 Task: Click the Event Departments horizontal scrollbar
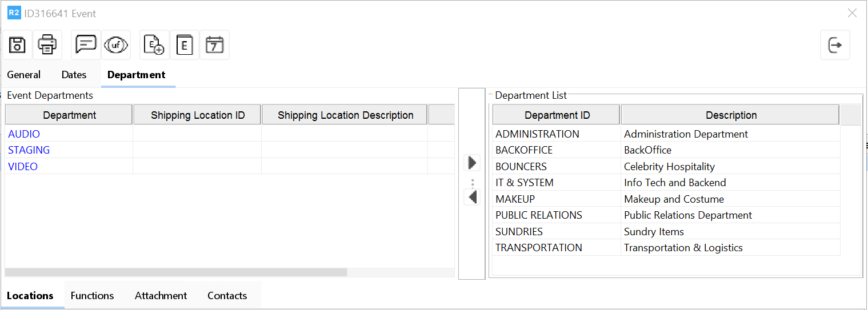point(176,272)
